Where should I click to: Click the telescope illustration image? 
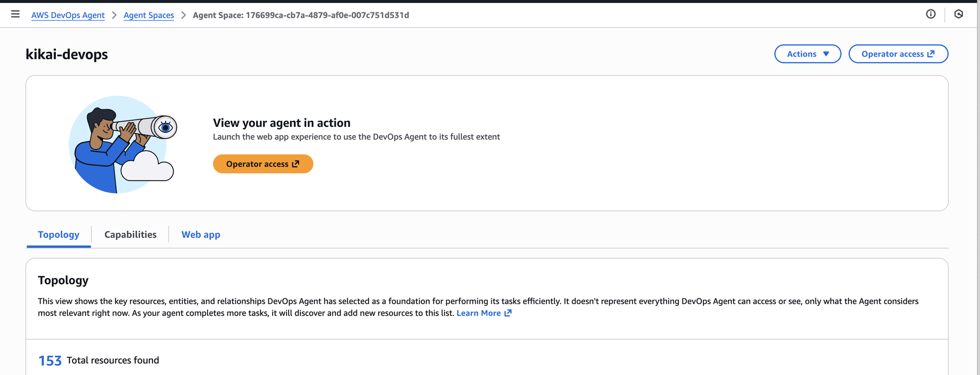click(x=123, y=144)
